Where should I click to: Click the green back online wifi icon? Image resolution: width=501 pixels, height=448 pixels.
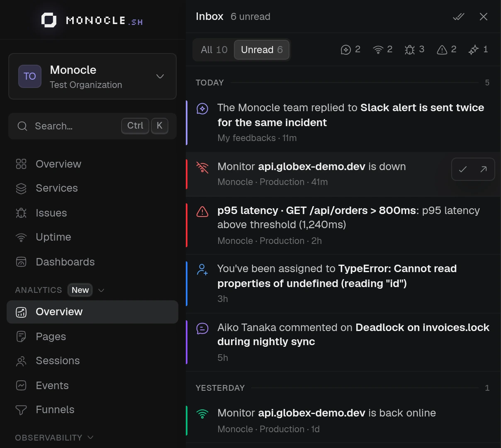[202, 414]
